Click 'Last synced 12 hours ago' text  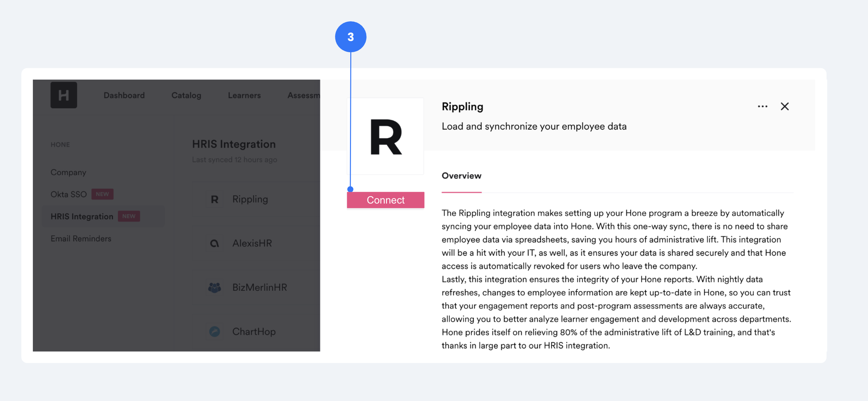[x=235, y=160]
